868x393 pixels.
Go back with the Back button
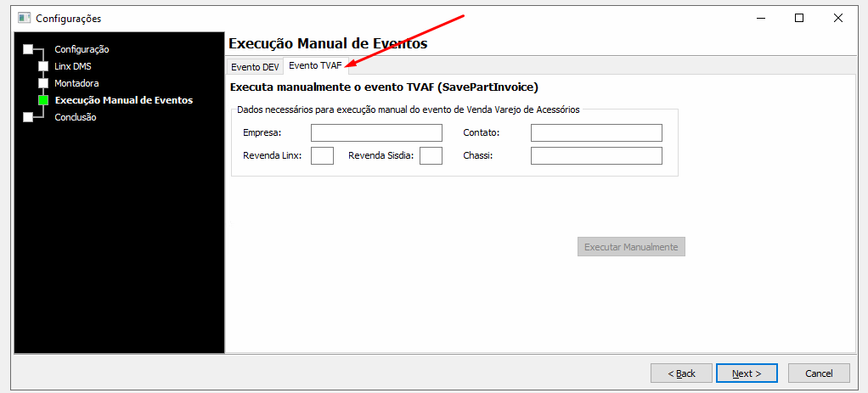coord(681,373)
